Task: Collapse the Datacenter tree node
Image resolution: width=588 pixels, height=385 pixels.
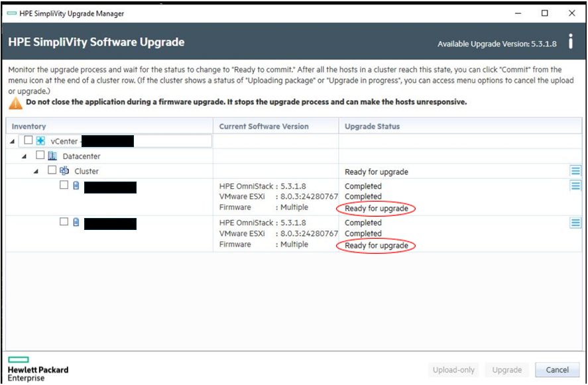Action: [25, 156]
